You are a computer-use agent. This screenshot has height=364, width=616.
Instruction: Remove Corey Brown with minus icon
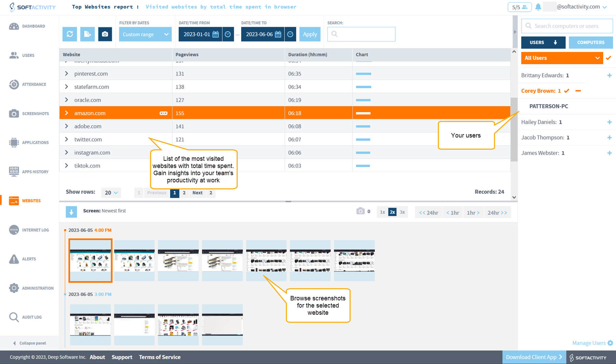click(578, 91)
